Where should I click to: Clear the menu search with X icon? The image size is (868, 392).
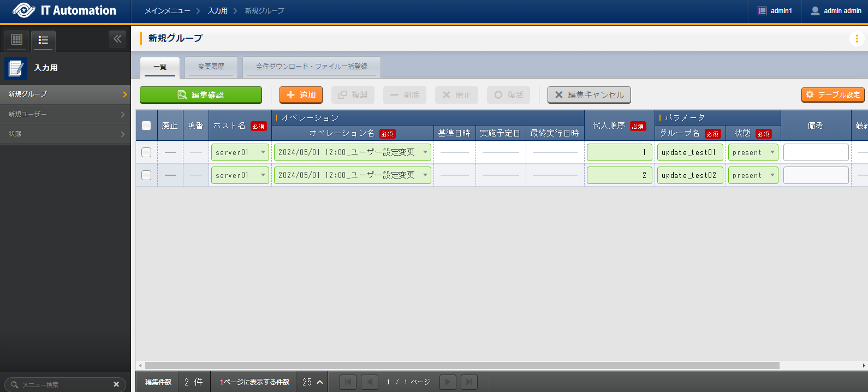116,384
